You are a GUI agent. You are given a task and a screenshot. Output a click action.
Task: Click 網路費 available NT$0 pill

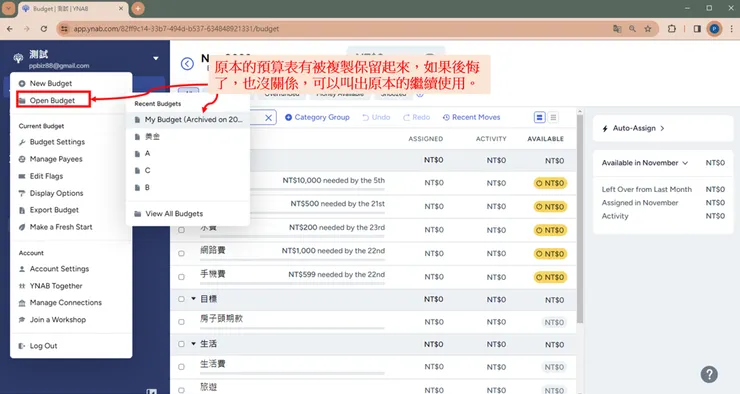tap(550, 254)
